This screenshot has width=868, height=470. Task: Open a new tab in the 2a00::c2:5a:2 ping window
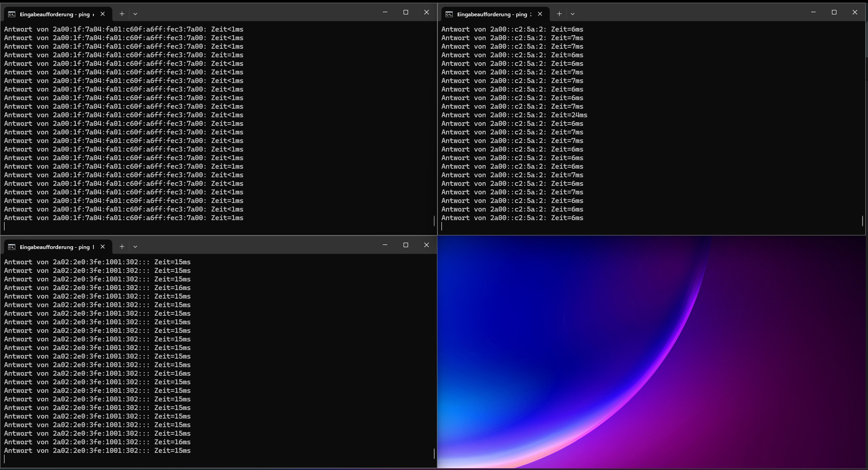coord(559,14)
